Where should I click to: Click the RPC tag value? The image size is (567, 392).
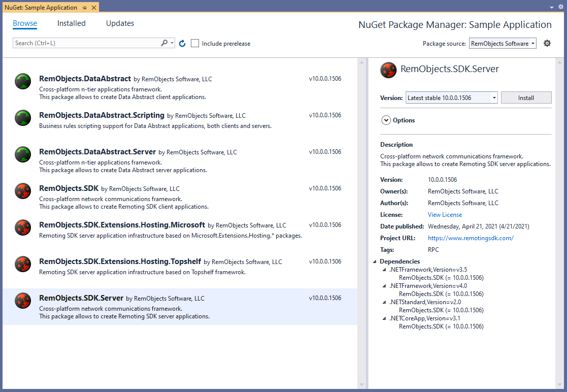coord(433,250)
